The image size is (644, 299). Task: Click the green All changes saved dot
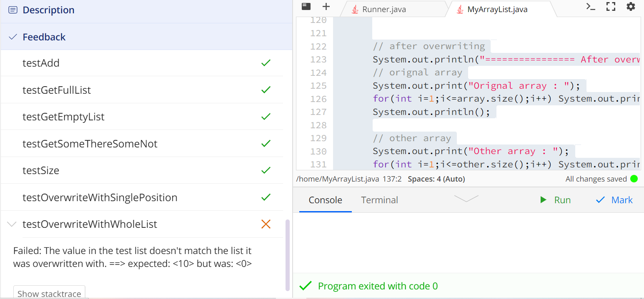click(x=634, y=179)
